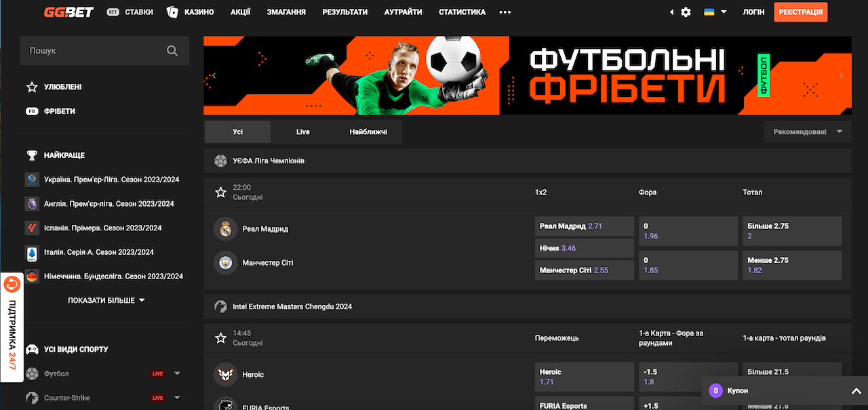
Task: Click the FB freebets badge icon
Action: (32, 111)
